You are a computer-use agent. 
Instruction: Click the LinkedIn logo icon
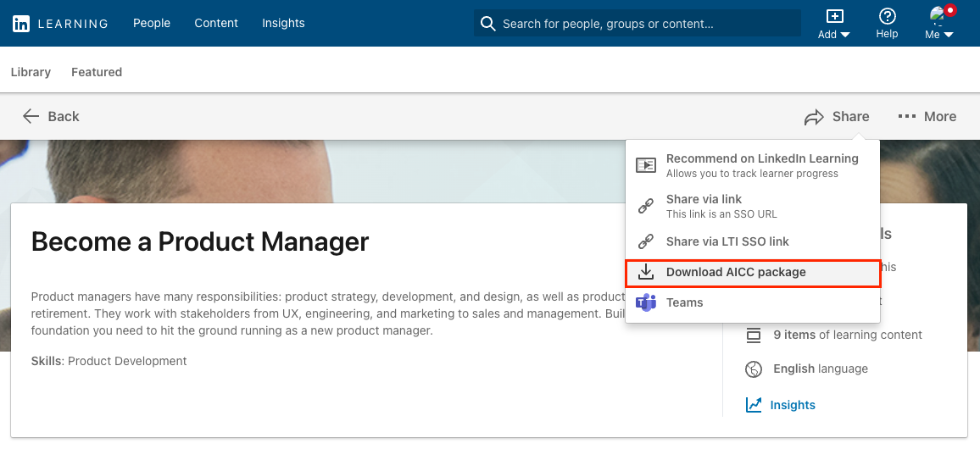click(x=20, y=24)
